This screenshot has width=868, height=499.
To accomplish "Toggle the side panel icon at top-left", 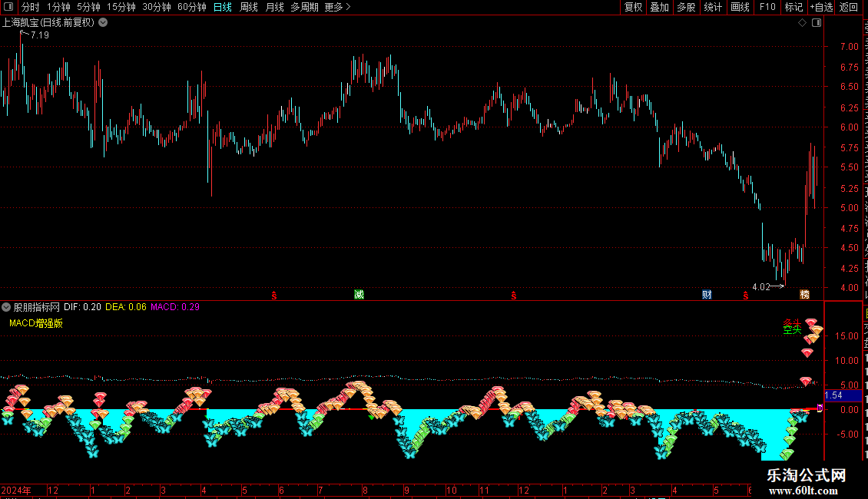I will pyautogui.click(x=8, y=7).
